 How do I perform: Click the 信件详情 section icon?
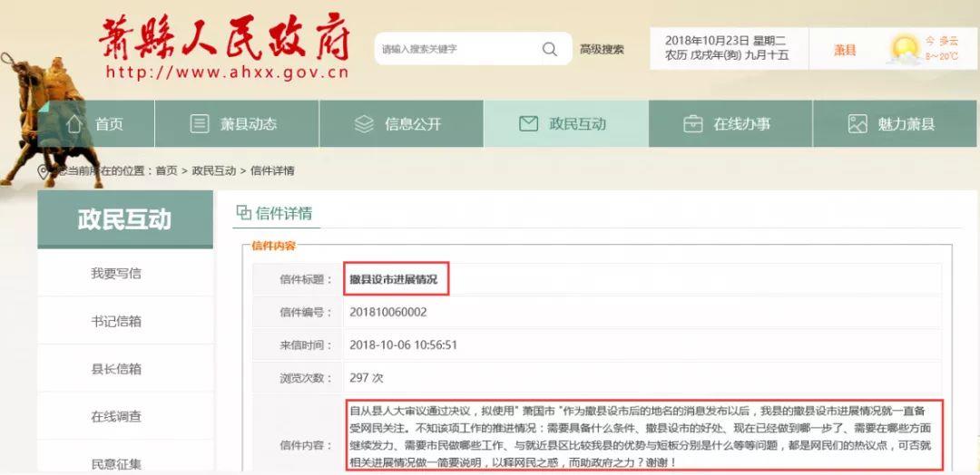(x=243, y=213)
